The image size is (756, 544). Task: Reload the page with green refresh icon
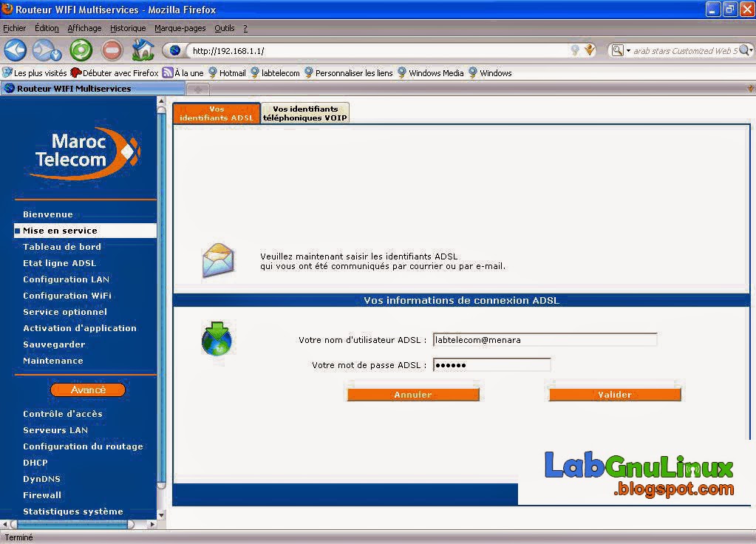(x=81, y=50)
